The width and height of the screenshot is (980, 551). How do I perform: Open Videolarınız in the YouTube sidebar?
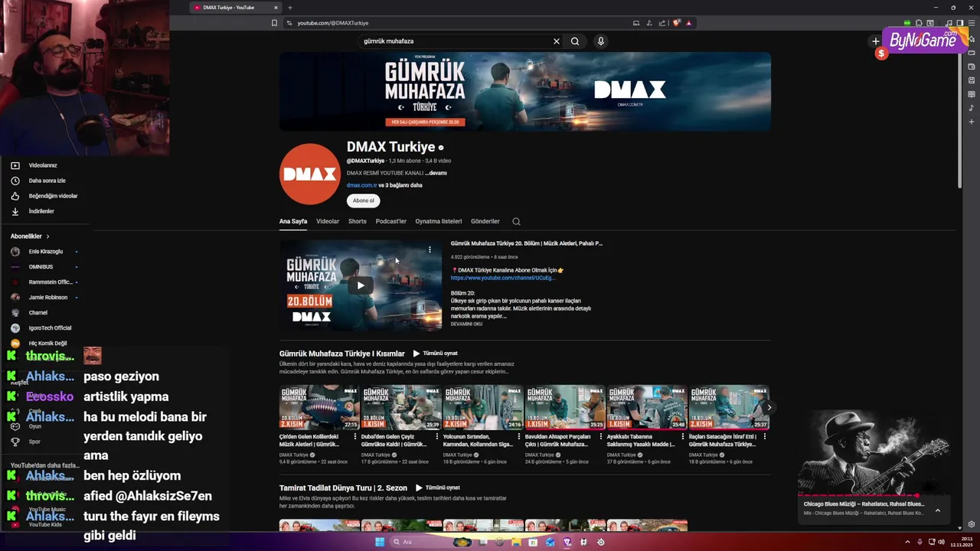tap(44, 165)
